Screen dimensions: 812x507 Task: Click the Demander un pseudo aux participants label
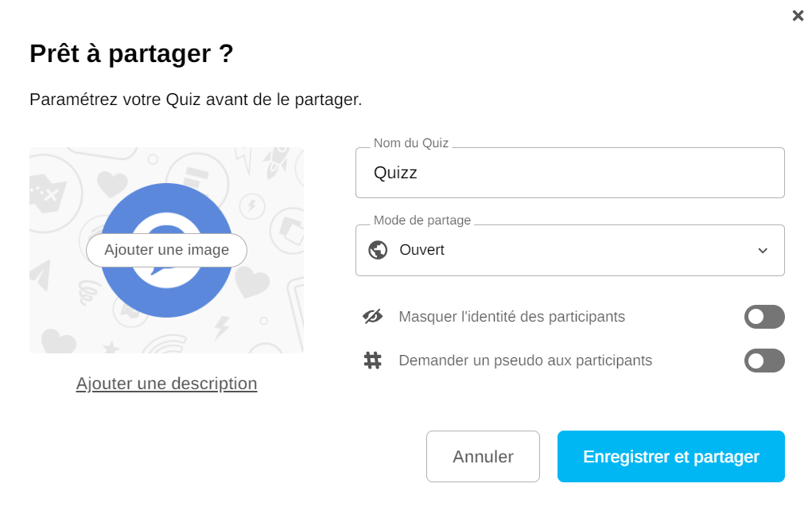click(x=525, y=361)
